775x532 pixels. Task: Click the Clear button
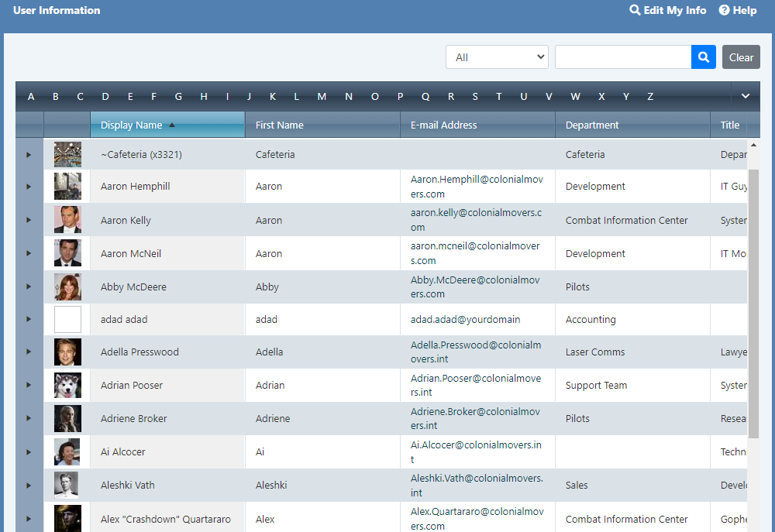pyautogui.click(x=741, y=57)
